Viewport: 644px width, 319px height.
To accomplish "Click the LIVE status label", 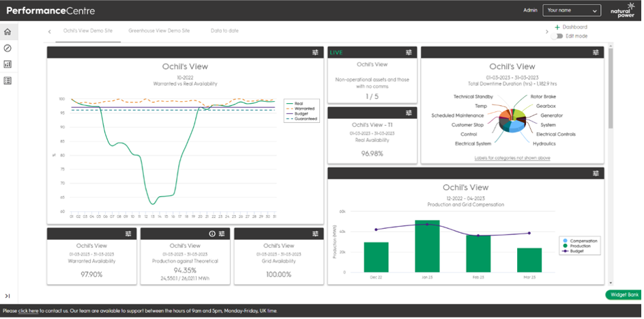I will tap(336, 53).
